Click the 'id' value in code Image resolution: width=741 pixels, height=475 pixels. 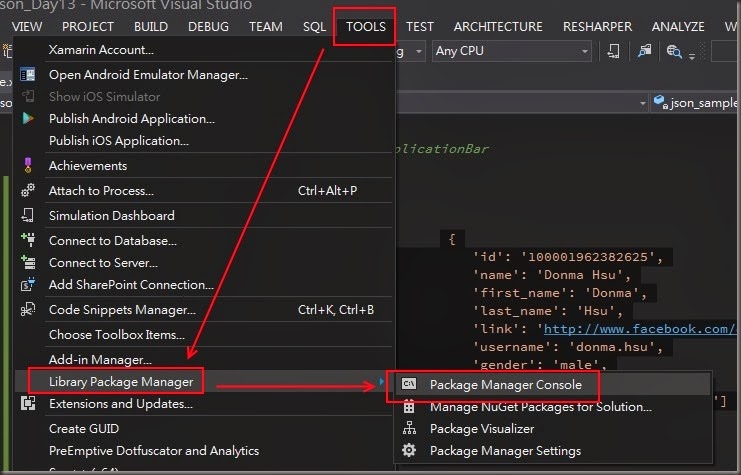click(x=588, y=257)
